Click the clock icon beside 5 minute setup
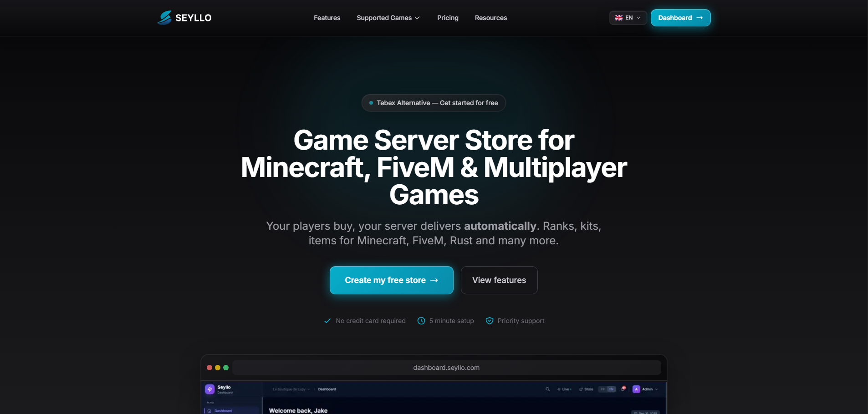The image size is (868, 414). click(421, 321)
